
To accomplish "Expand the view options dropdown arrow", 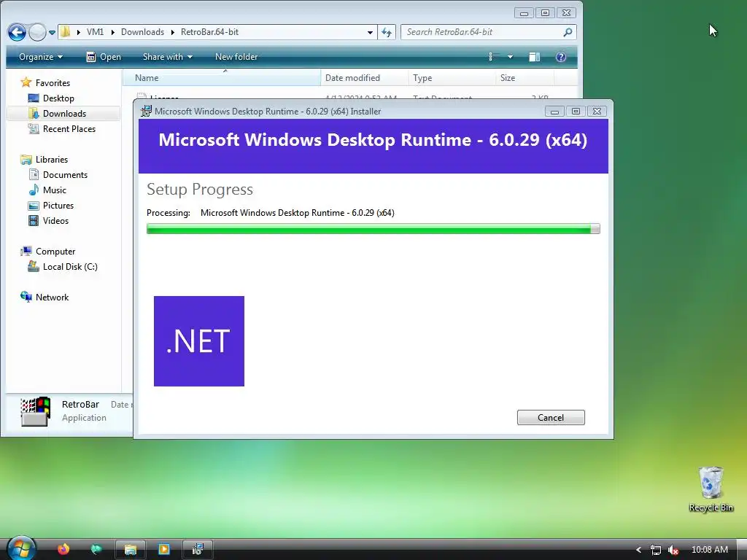I will (x=510, y=57).
